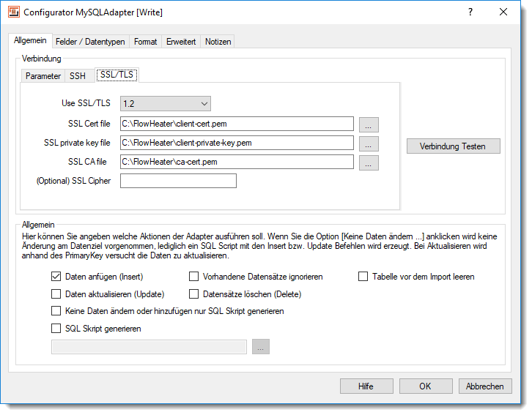Enable Keine Daten ändern nur SQL Skript option
The width and height of the screenshot is (532, 415).
pyautogui.click(x=56, y=311)
